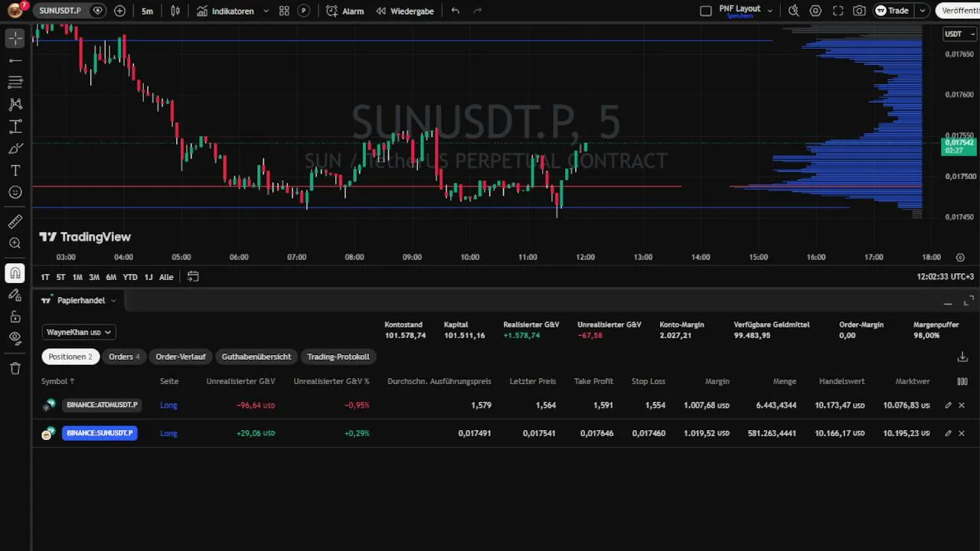Remove drawings with trash icon

(15, 368)
